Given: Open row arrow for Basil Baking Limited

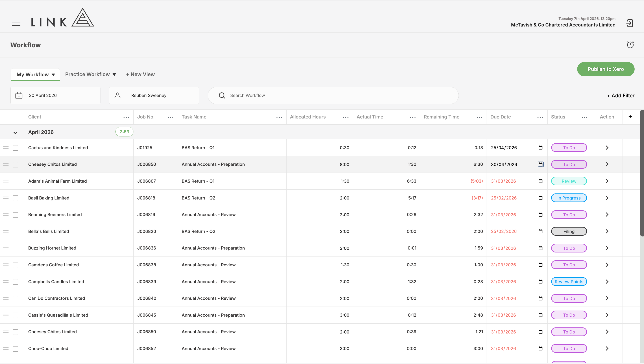Looking at the screenshot, I should (607, 198).
